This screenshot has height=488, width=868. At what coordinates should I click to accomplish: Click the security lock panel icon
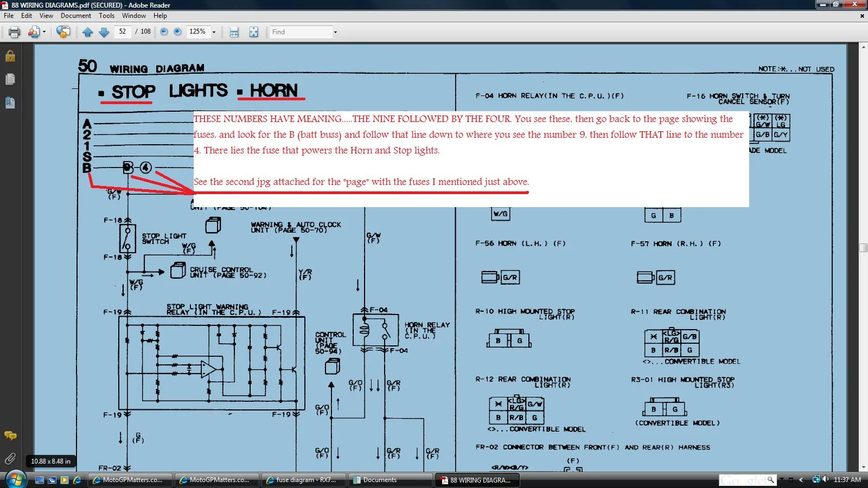click(x=10, y=56)
